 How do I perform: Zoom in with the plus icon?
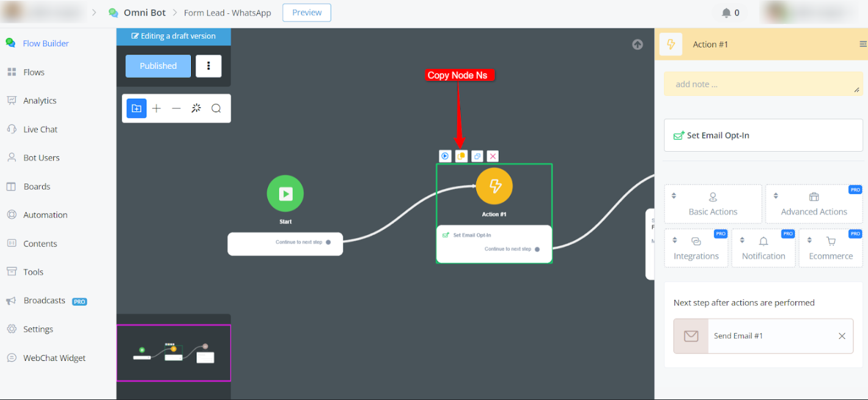156,109
